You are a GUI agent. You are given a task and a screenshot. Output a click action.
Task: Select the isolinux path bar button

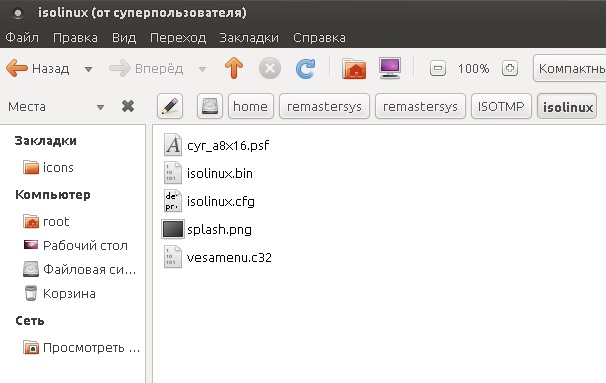click(x=567, y=106)
